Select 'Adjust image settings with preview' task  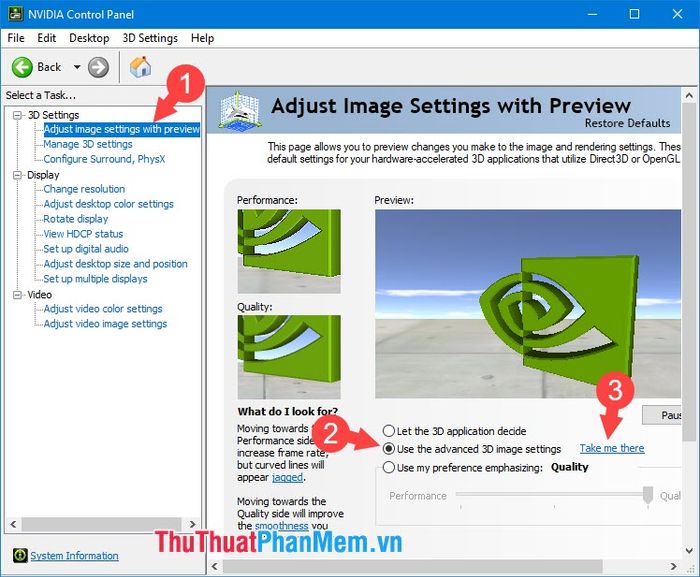pos(121,129)
